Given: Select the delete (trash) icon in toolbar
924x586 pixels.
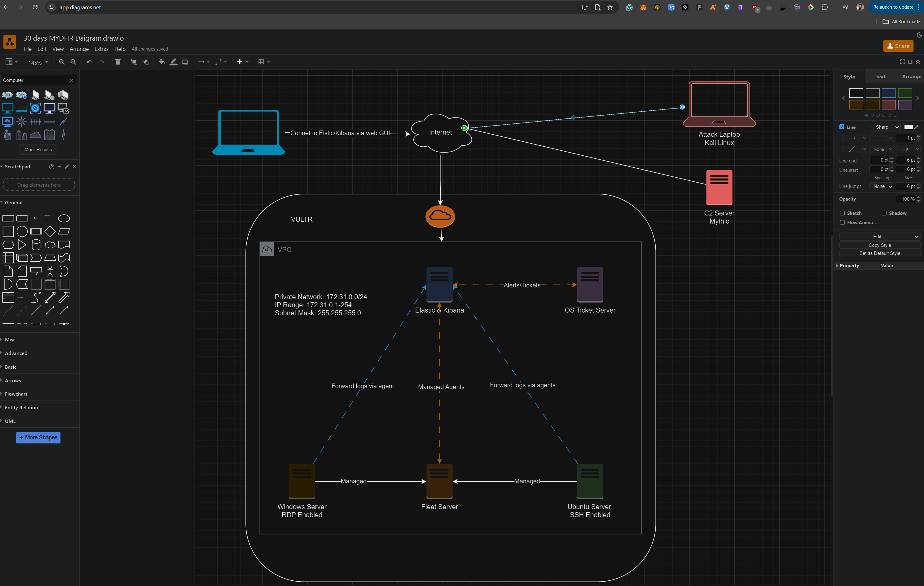Looking at the screenshot, I should [x=118, y=61].
